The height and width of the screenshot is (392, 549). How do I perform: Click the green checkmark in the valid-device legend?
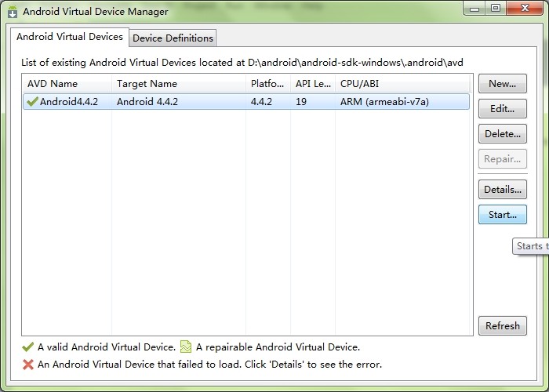27,347
